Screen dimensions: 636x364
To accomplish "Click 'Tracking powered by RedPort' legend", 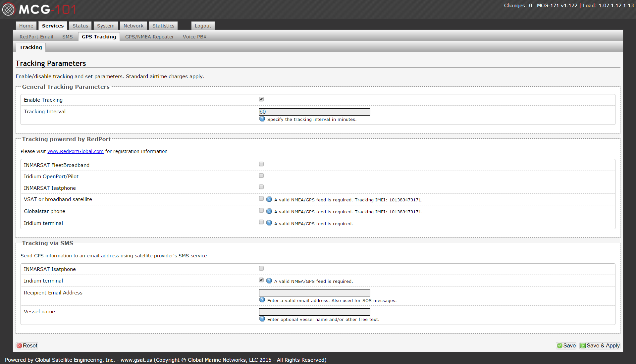I will [66, 139].
